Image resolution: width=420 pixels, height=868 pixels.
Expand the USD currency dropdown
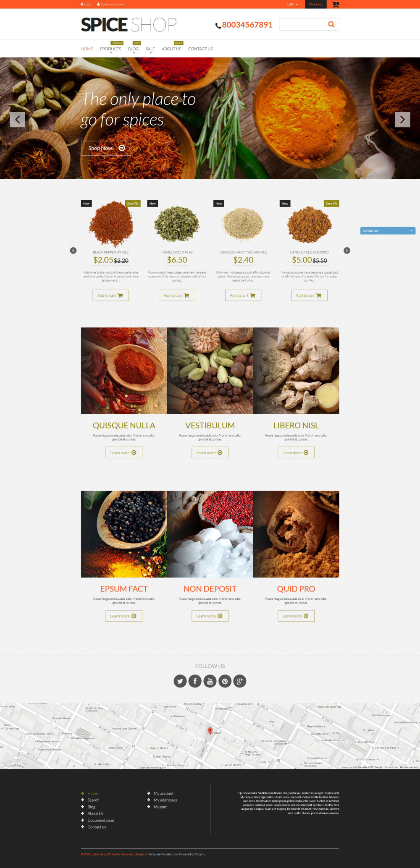coord(293,4)
